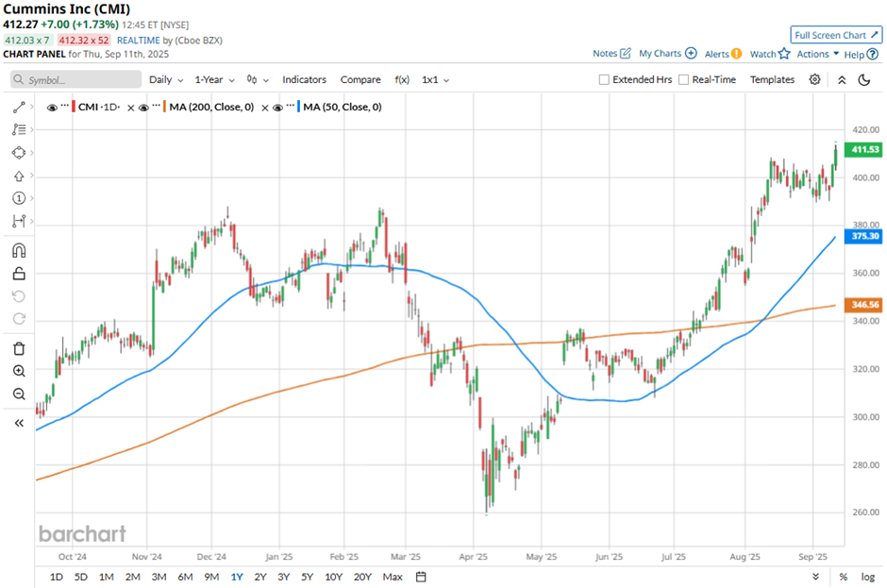Pick the numbered annotation tool
Viewport: 887px width, 588px height.
coord(19,198)
